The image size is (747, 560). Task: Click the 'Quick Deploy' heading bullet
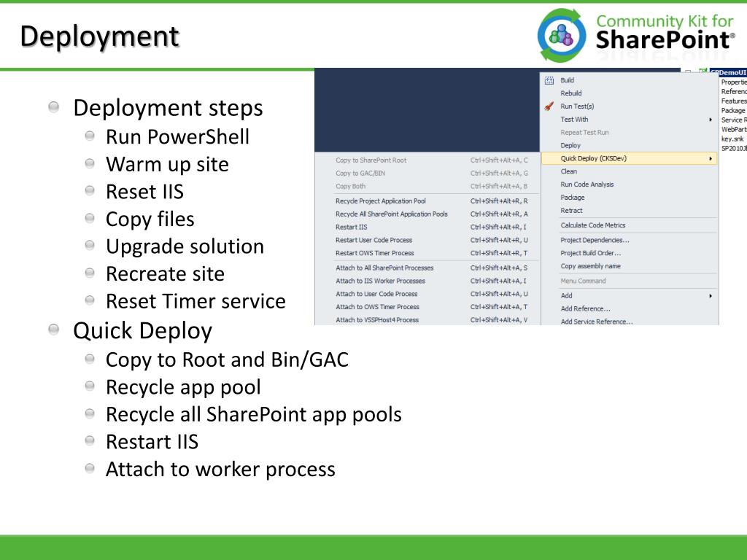[142, 331]
